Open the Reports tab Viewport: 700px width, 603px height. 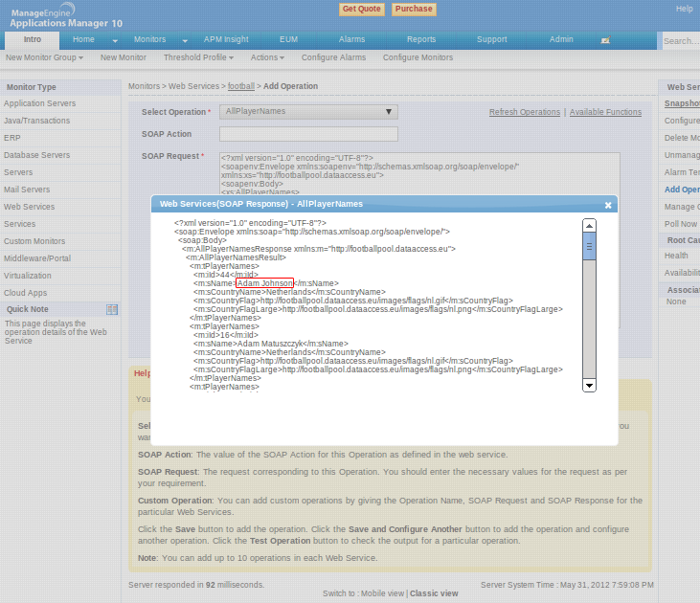(x=421, y=39)
